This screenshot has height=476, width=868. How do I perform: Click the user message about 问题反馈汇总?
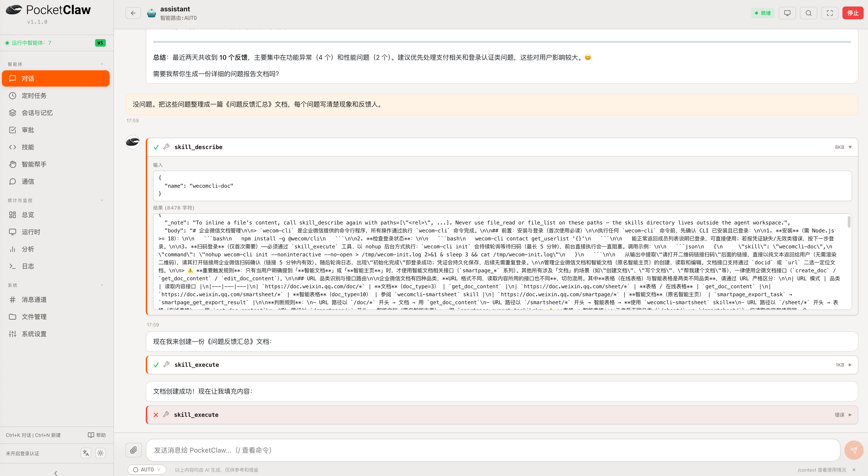[492, 104]
